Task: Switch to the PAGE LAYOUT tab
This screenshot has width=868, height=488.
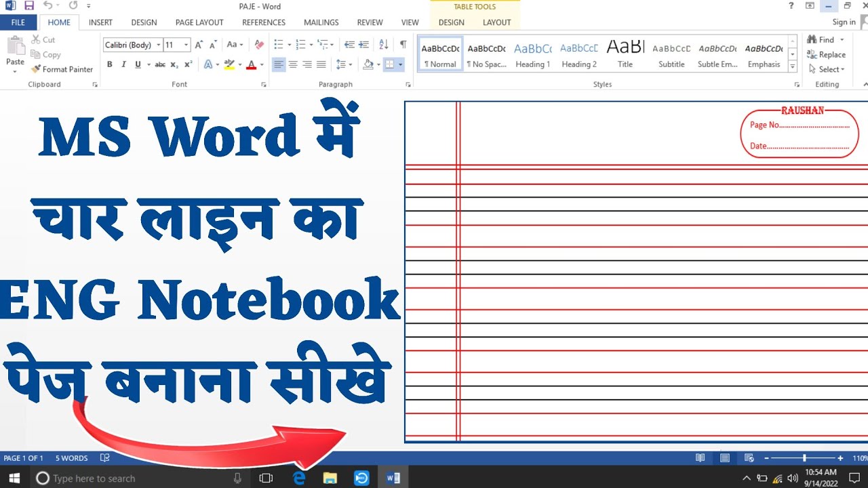Action: (199, 22)
